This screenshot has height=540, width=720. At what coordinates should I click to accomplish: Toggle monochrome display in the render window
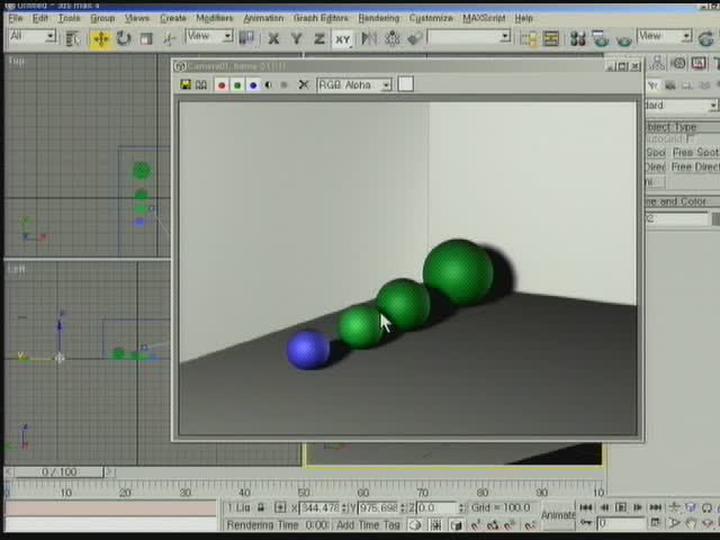click(284, 85)
